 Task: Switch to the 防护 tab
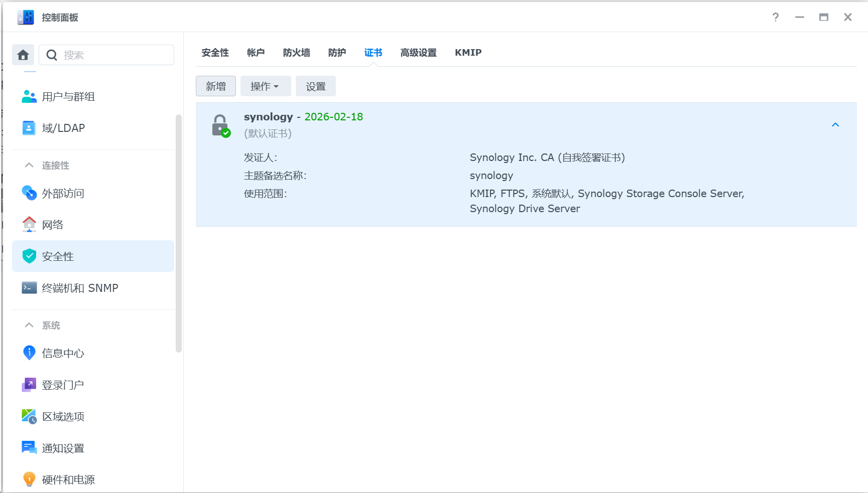(x=337, y=53)
